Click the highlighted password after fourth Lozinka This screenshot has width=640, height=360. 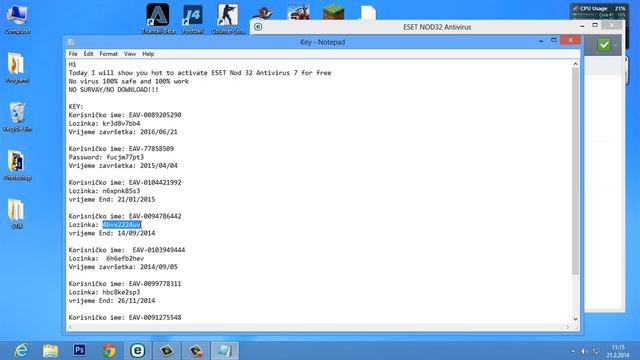122,225
